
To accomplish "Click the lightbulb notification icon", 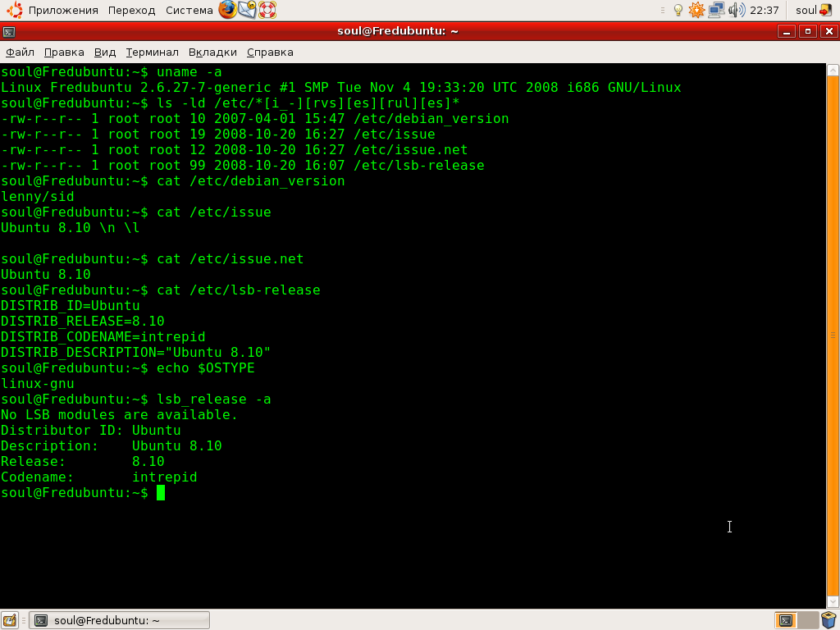I will pos(678,10).
